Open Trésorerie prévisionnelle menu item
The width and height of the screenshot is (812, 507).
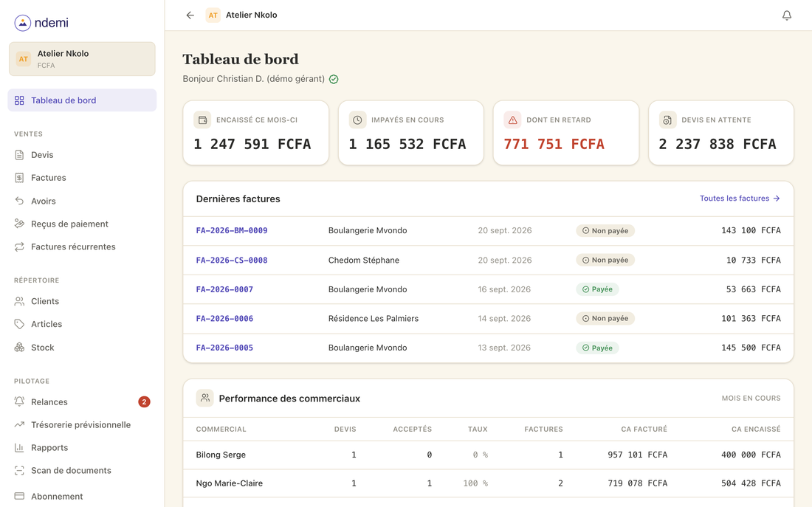(x=82, y=424)
